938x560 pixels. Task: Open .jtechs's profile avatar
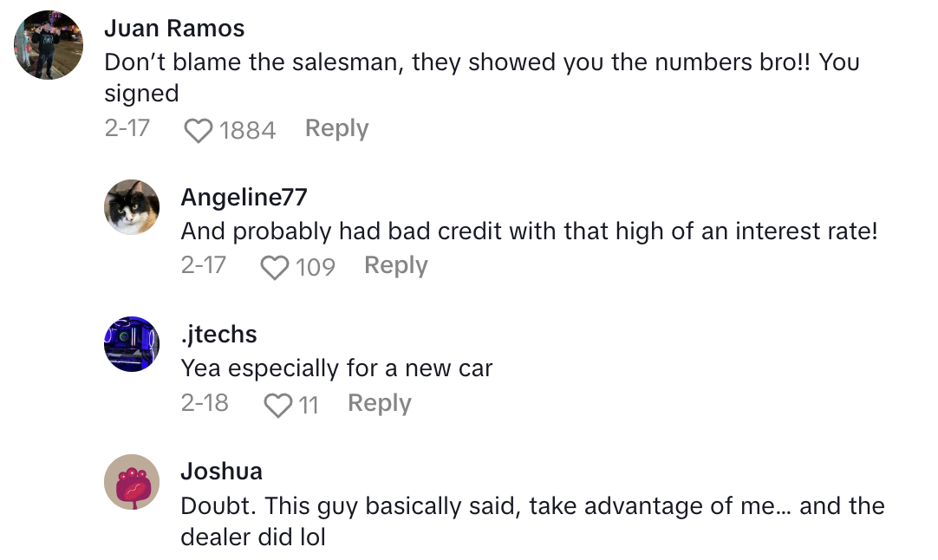(131, 343)
